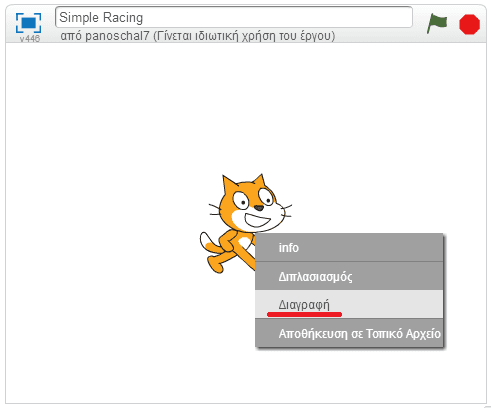Image resolution: width=491 pixels, height=408 pixels.
Task: Stop all scripts with the red stop sign
Action: [x=469, y=24]
